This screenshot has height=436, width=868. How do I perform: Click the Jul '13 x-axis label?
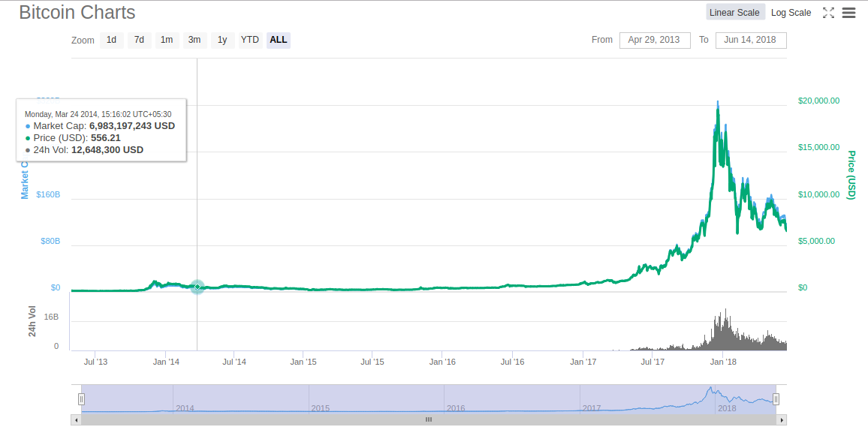95,362
